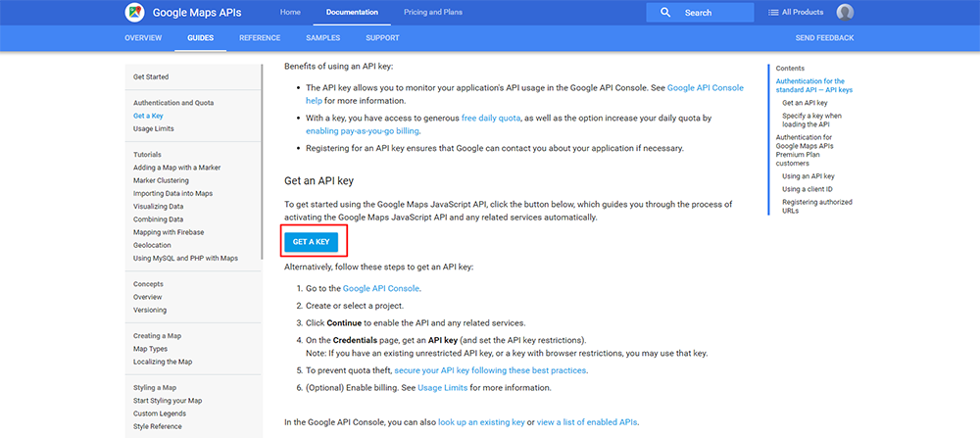Open the Home tab

point(290,12)
